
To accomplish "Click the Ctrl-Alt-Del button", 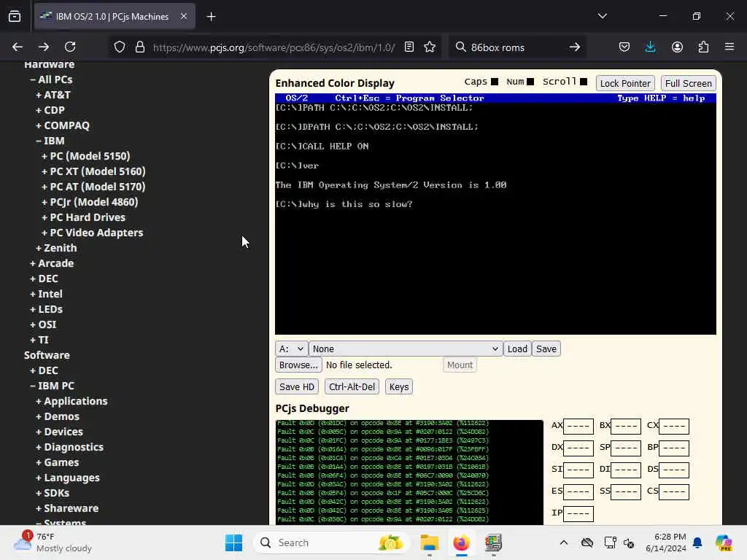I will click(x=352, y=386).
